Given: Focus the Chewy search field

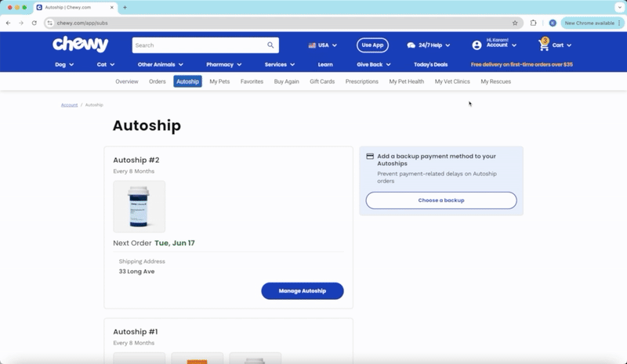Looking at the screenshot, I should (199, 45).
